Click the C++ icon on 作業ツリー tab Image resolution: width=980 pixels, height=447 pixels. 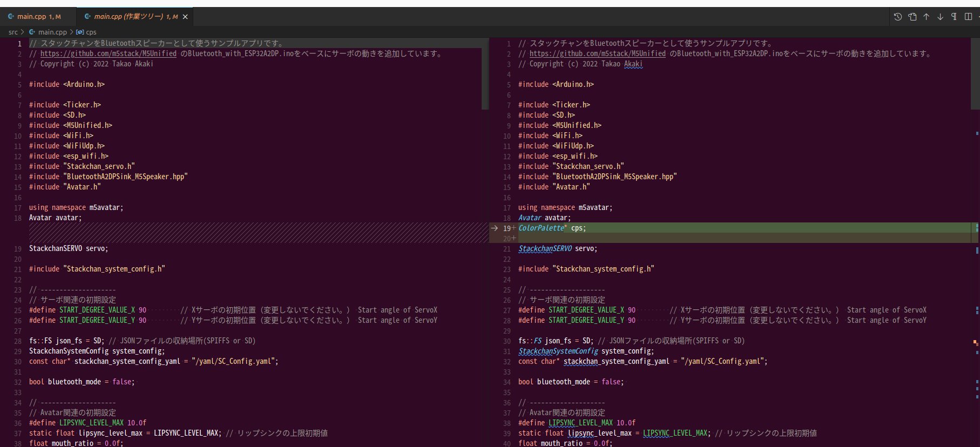click(x=87, y=17)
